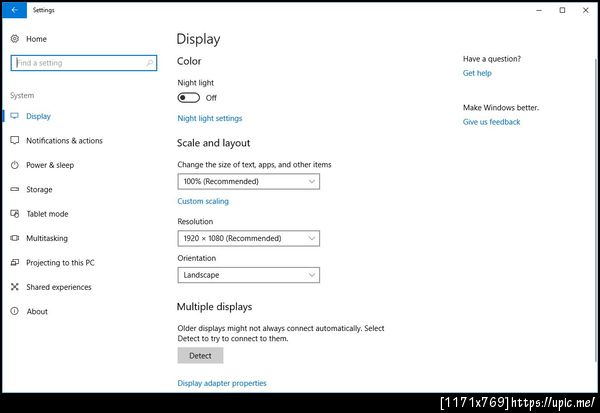This screenshot has height=413, width=600.
Task: Click the magnifier icon in the search box
Action: point(150,63)
